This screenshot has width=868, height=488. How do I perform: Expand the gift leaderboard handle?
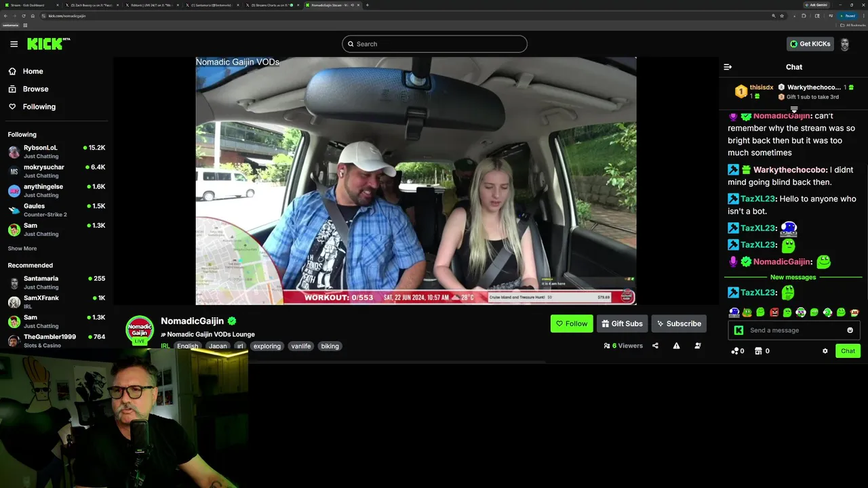coord(793,109)
